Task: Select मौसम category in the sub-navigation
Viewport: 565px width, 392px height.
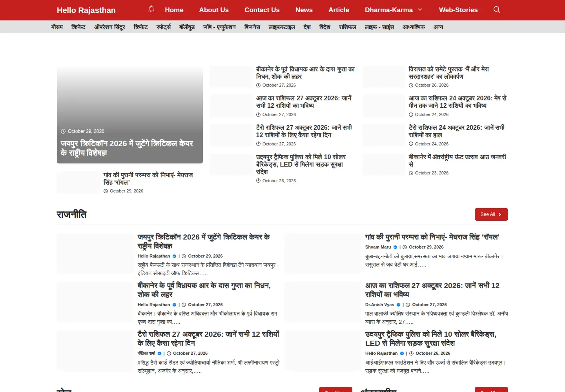Action: 57,27
